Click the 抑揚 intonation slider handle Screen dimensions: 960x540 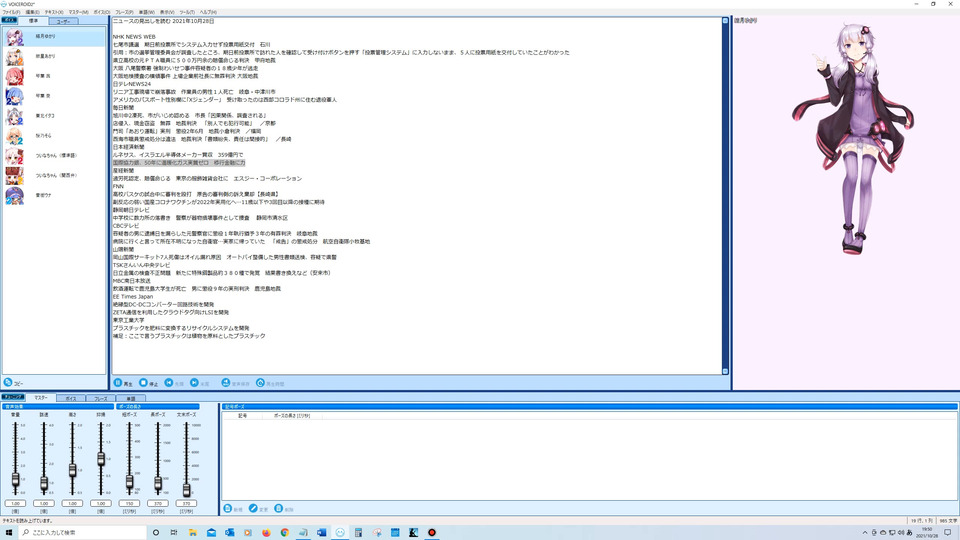pos(101,459)
